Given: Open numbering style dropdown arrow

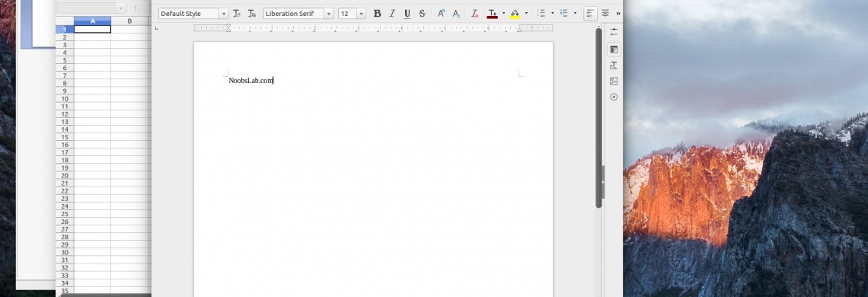Looking at the screenshot, I should tap(575, 13).
